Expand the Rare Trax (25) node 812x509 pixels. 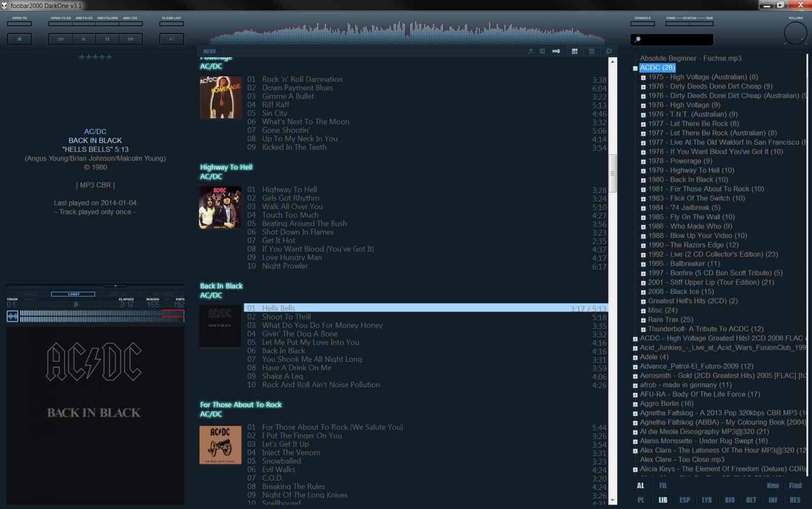click(643, 320)
